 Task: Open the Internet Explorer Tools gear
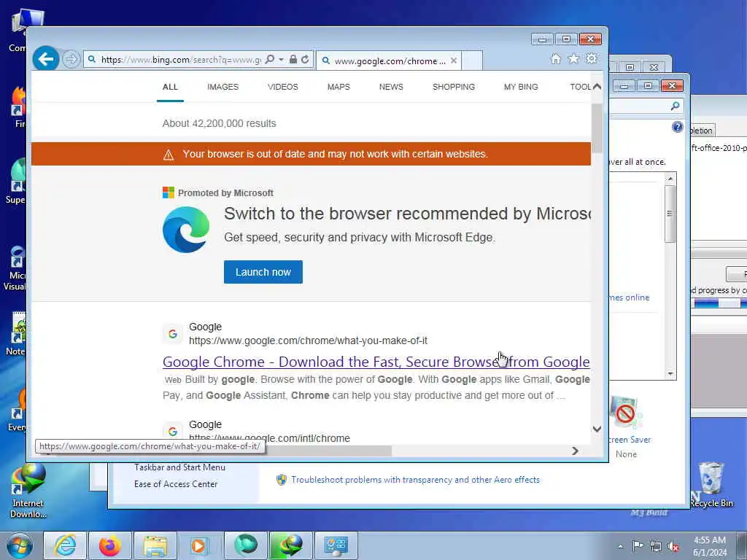591,58
